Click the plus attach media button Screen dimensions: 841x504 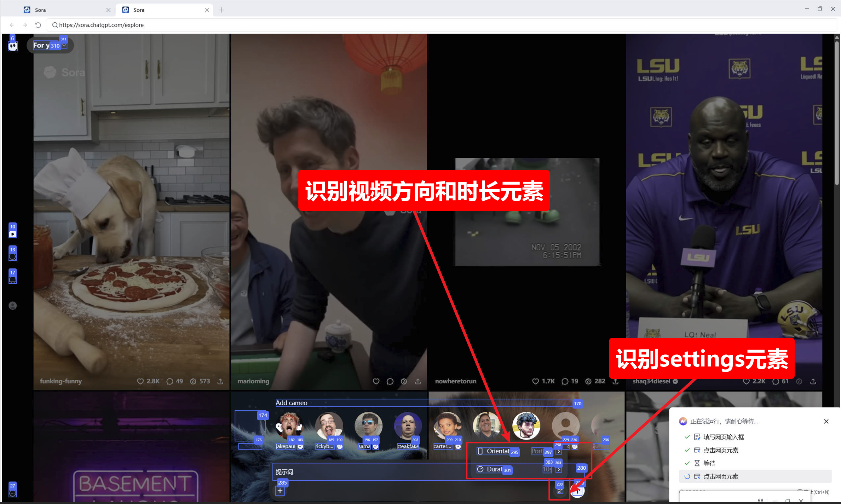click(280, 491)
